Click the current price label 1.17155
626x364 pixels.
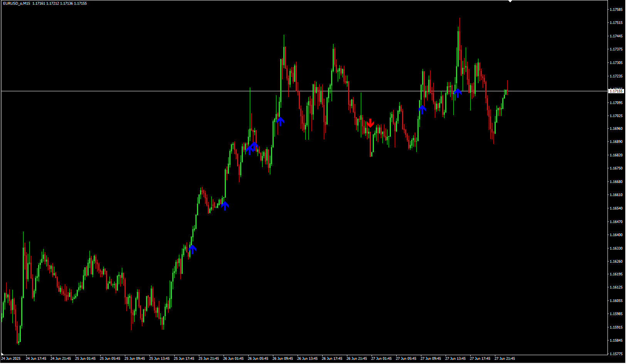pyautogui.click(x=616, y=91)
